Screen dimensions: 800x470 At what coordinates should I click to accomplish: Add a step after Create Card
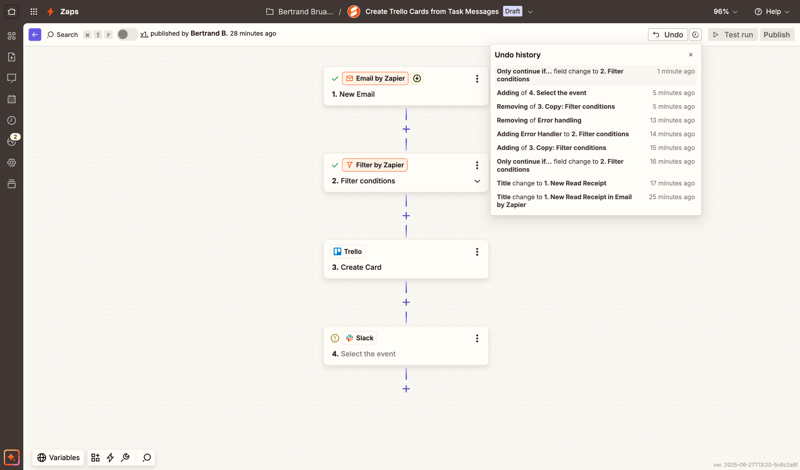click(406, 302)
